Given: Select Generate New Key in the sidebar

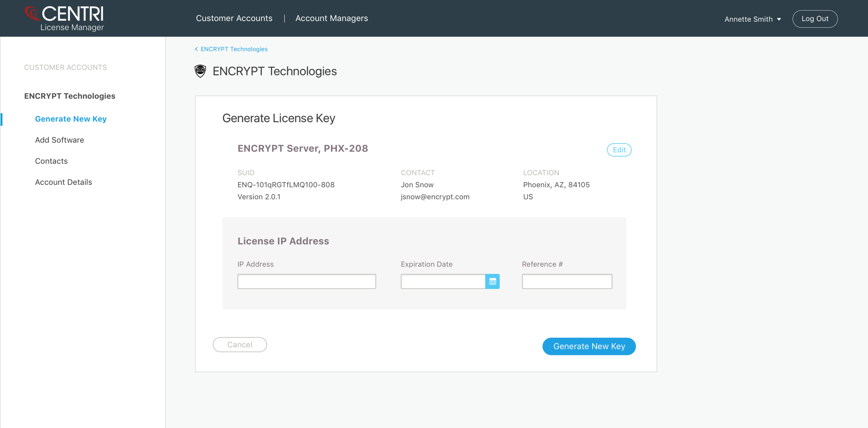Looking at the screenshot, I should (x=70, y=119).
